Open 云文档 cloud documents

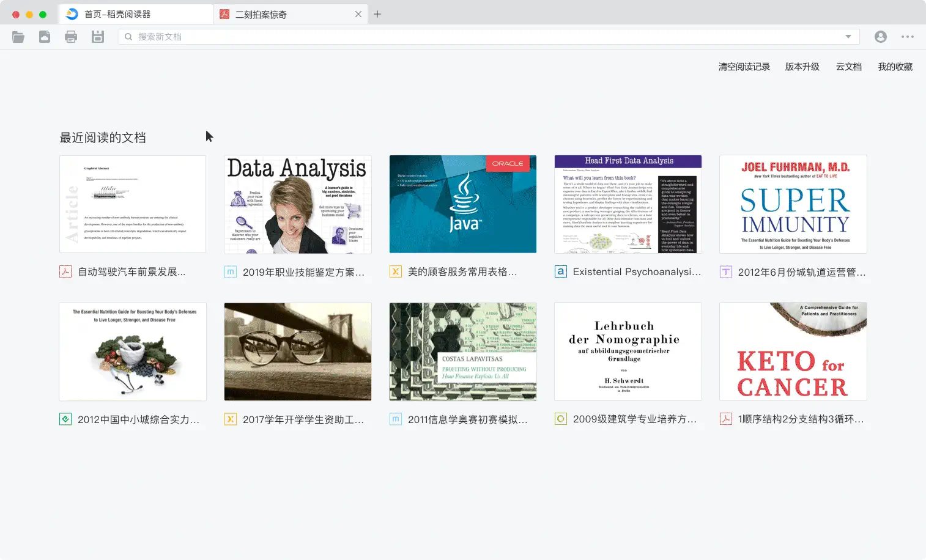[x=848, y=67]
